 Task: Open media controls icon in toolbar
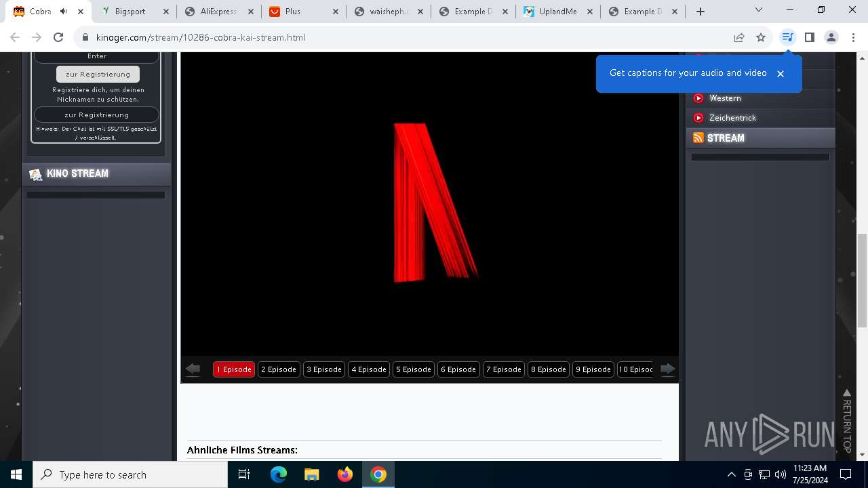[x=787, y=37]
